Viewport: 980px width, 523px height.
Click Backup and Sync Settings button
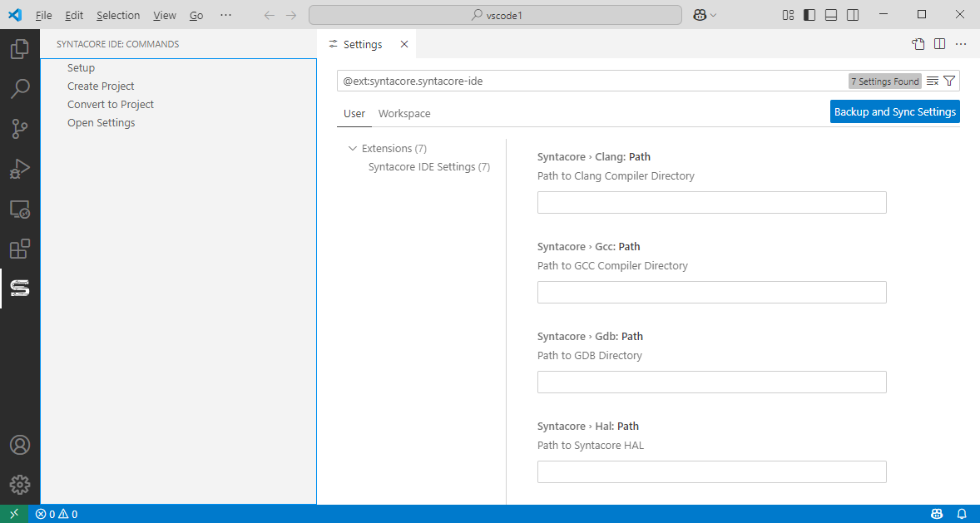pyautogui.click(x=895, y=112)
